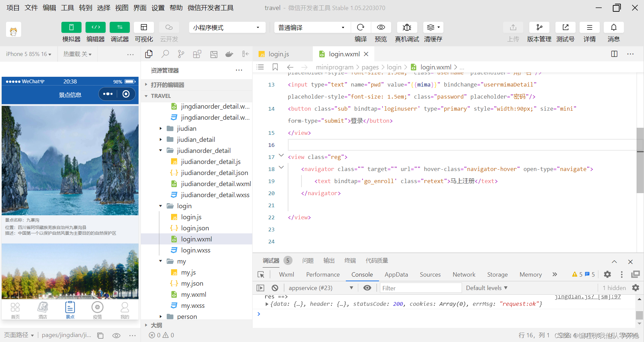Image resolution: width=644 pixels, height=342 pixels.
Task: Open the 小程序模式 mode dropdown
Action: pyautogui.click(x=227, y=27)
